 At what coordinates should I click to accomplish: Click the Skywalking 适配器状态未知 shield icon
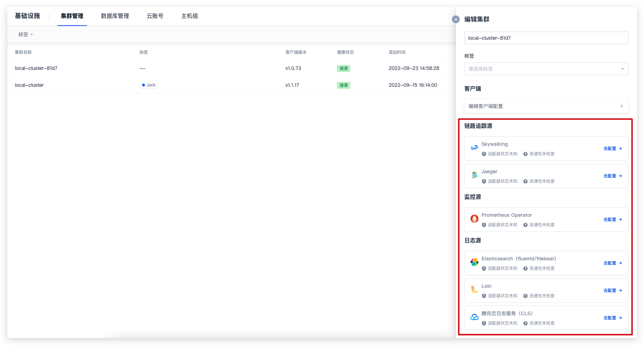[484, 154]
